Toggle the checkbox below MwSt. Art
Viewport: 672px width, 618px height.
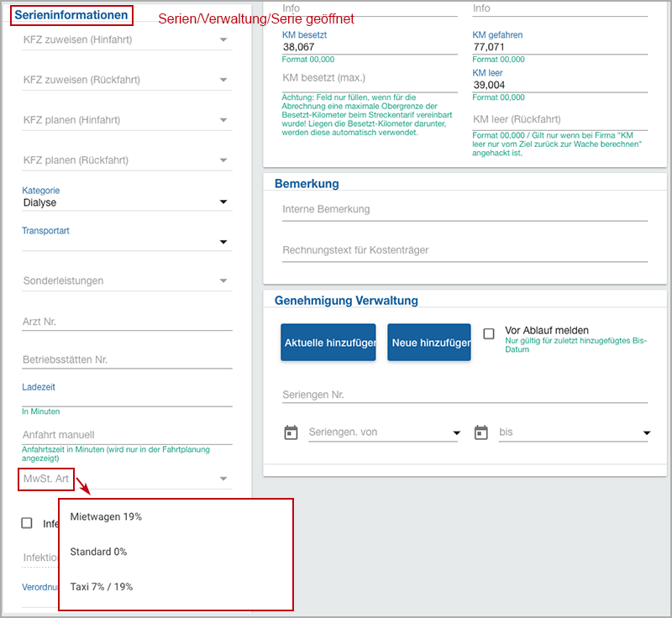[27, 523]
